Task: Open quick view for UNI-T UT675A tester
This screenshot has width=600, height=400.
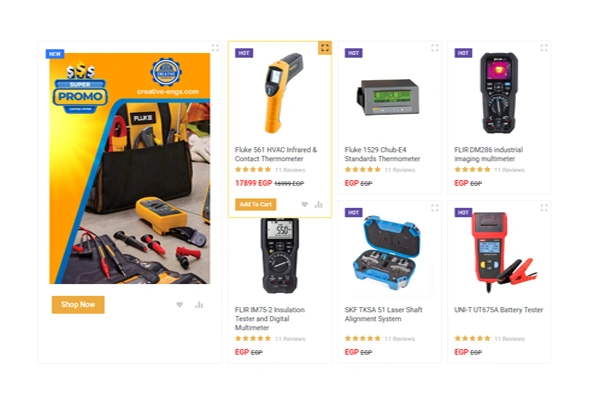Action: tap(544, 207)
